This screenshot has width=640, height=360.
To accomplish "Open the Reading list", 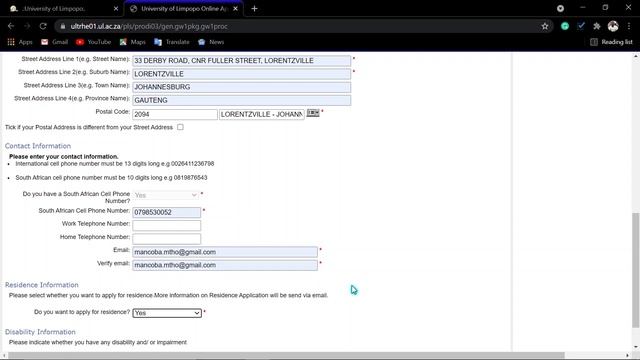I will click(611, 42).
